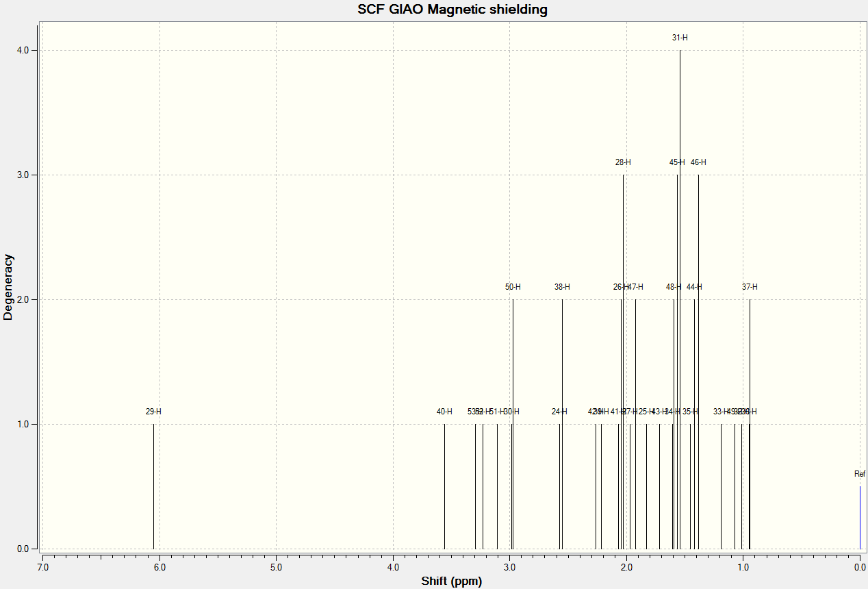Click the 37-H peak label

tap(750, 287)
